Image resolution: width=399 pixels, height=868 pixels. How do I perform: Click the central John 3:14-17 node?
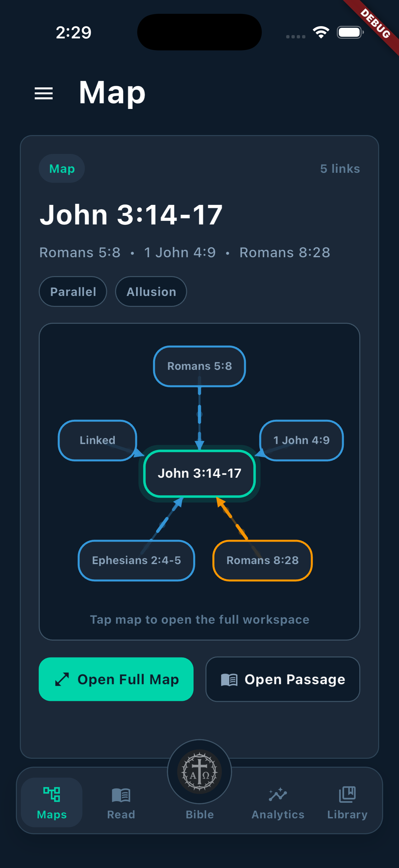(x=199, y=473)
